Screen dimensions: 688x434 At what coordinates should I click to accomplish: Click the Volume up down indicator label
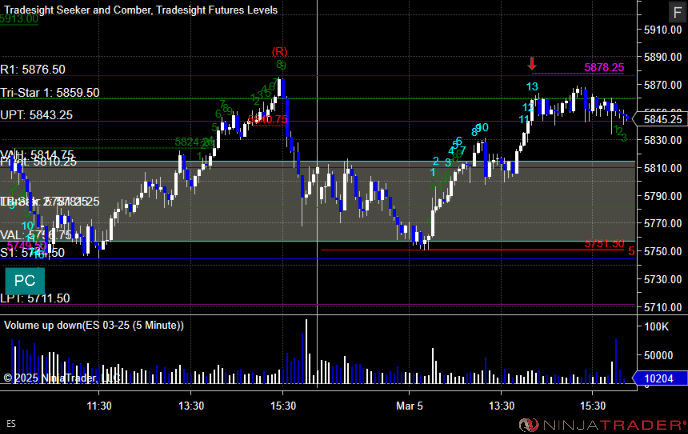[94, 325]
